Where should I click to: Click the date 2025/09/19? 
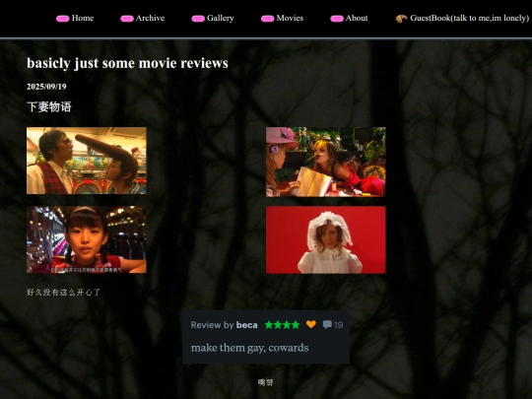click(x=46, y=87)
